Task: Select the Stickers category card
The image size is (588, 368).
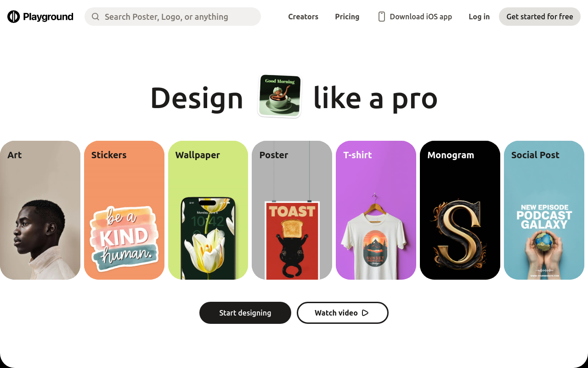Action: (124, 210)
